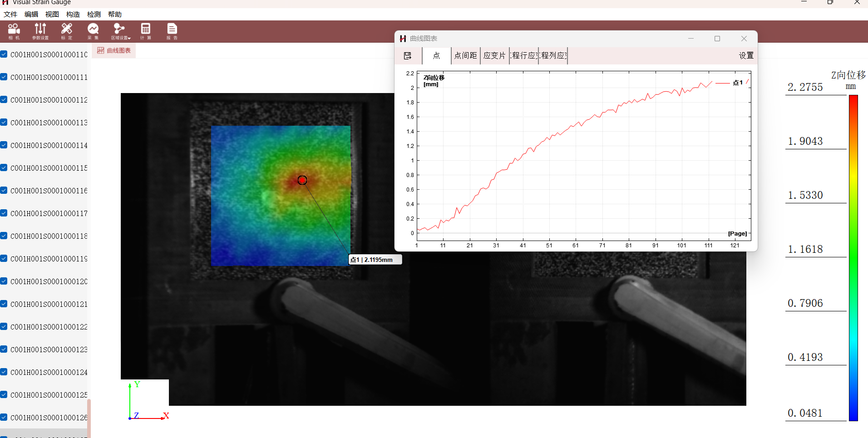Viewport: 868px width, 438px height.
Task: Close the 曲线图表 window
Action: click(744, 39)
